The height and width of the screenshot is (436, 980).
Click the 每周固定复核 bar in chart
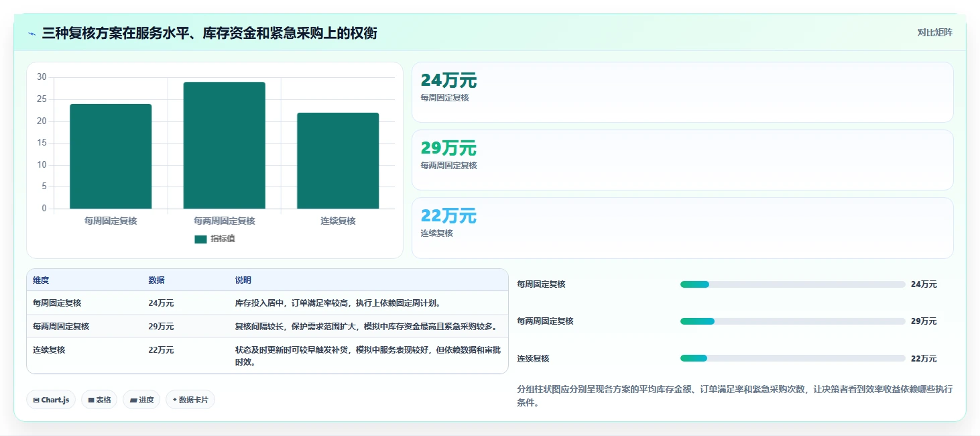tap(111, 156)
